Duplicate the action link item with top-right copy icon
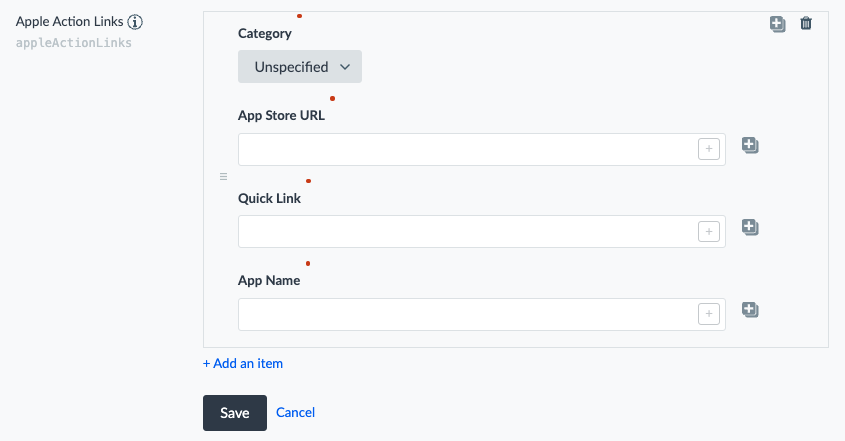845x441 pixels. pyautogui.click(x=777, y=24)
